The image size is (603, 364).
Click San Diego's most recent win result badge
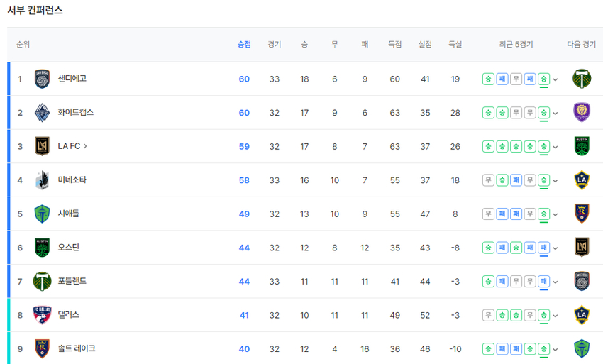[x=543, y=79]
